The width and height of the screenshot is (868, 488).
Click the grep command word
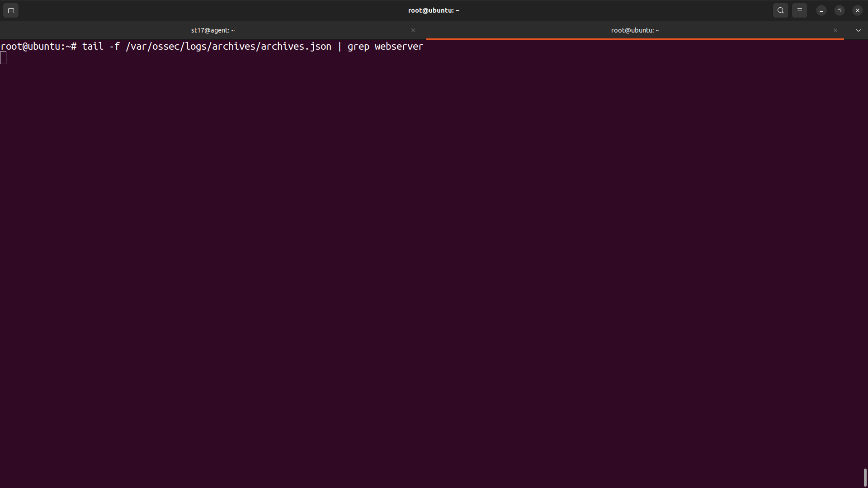pos(358,47)
